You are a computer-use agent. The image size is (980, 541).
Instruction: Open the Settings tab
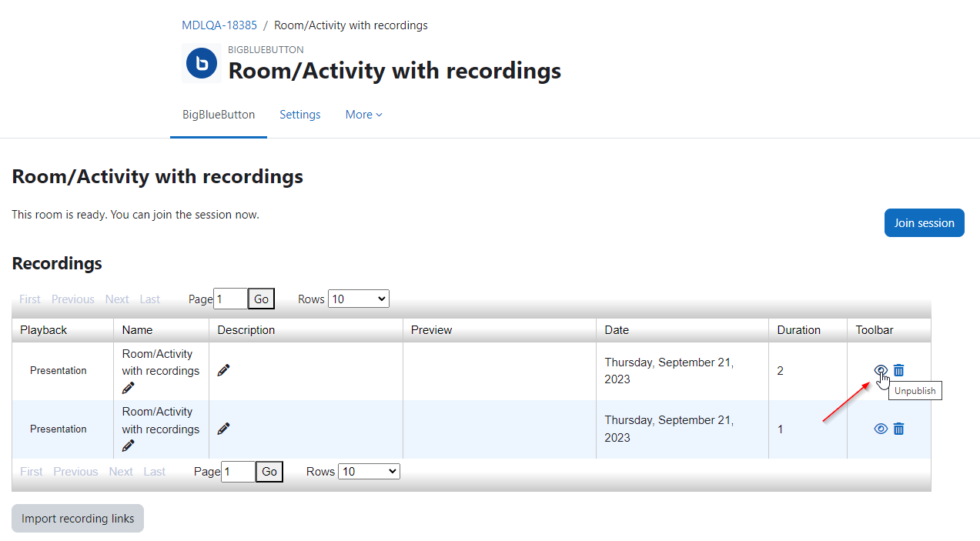[300, 115]
